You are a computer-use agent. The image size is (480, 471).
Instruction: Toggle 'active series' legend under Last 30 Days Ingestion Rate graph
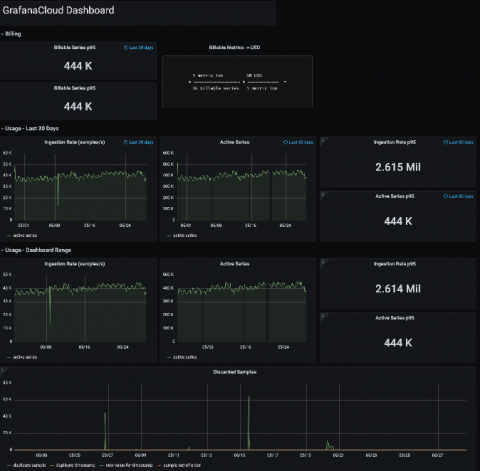click(25, 236)
